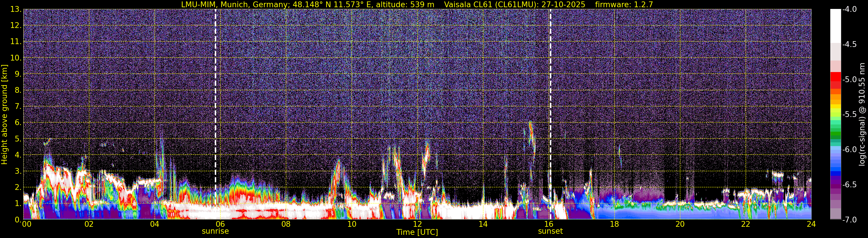The height and width of the screenshot is (238, 868).
Task: Click the "-5.5" colorbar tick label
Action: point(849,114)
